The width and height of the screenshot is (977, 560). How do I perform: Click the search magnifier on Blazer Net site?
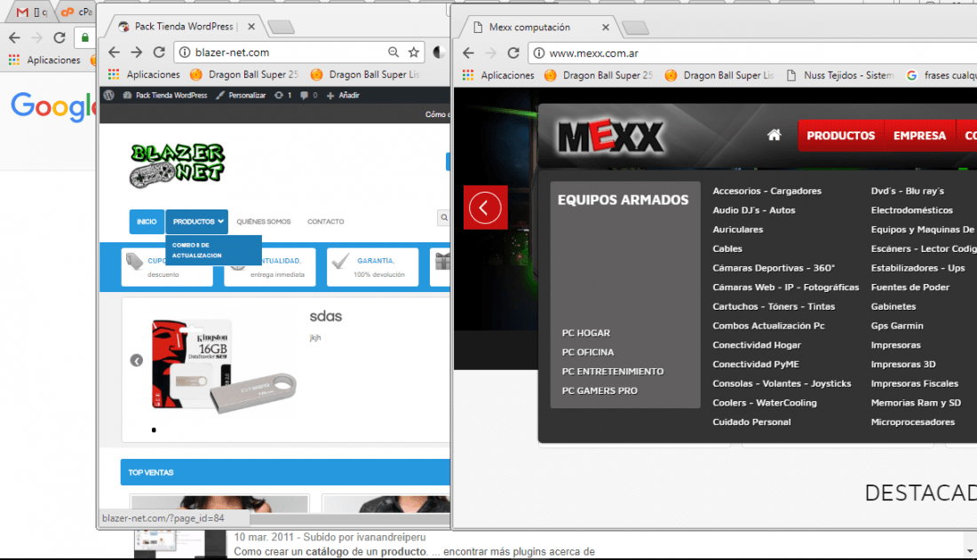[443, 217]
